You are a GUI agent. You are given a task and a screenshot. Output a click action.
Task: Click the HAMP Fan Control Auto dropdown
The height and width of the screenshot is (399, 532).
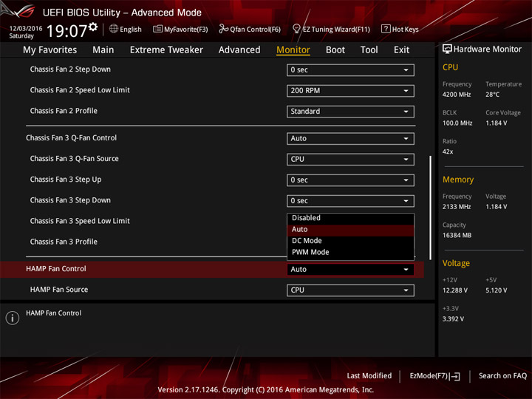point(350,270)
